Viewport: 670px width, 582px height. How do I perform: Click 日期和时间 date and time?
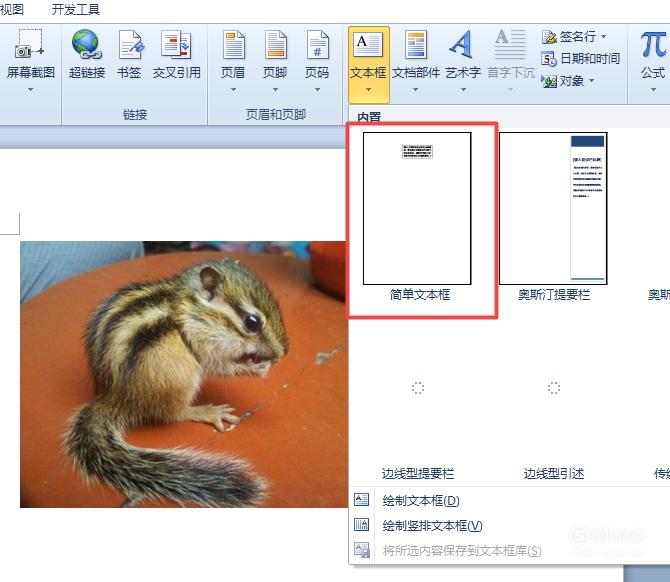pos(580,59)
